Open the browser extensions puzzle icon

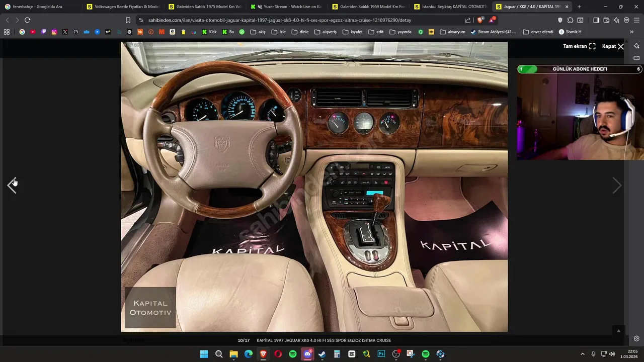point(570,20)
